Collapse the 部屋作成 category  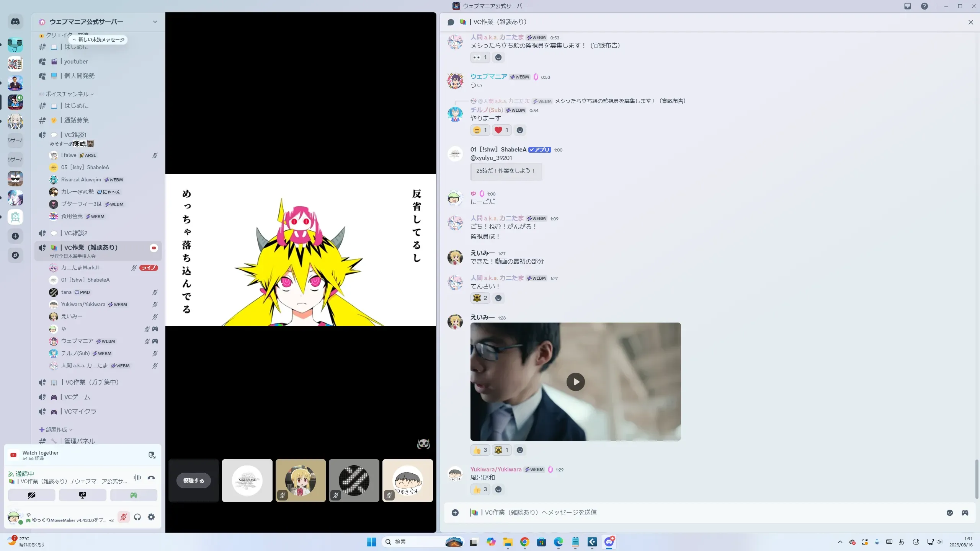[x=57, y=430]
